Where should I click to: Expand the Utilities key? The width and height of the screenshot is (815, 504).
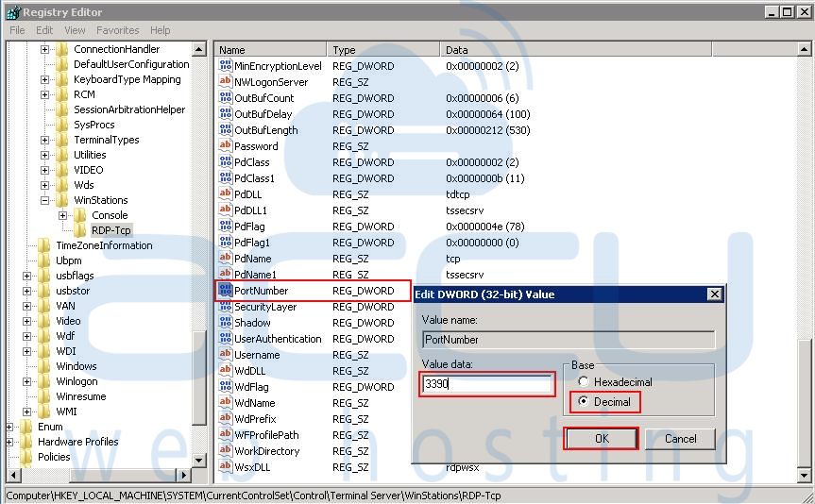pyautogui.click(x=44, y=155)
